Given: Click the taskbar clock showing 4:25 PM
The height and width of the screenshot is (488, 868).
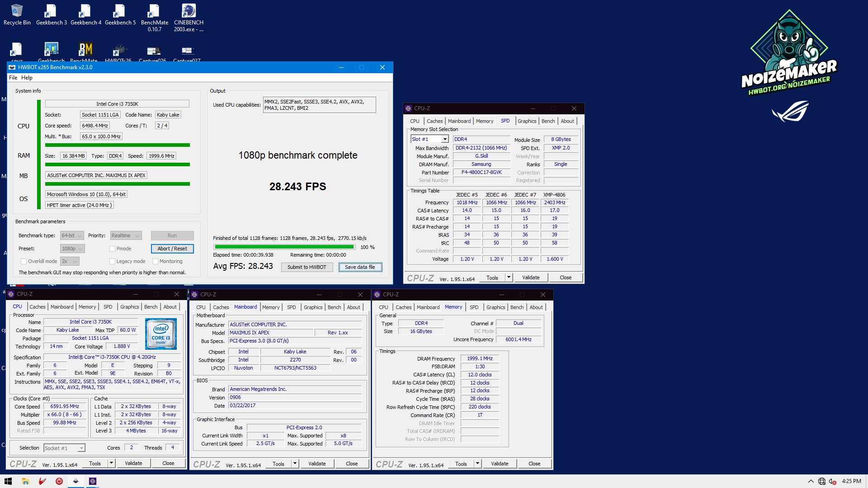Looking at the screenshot, I should coord(851,481).
